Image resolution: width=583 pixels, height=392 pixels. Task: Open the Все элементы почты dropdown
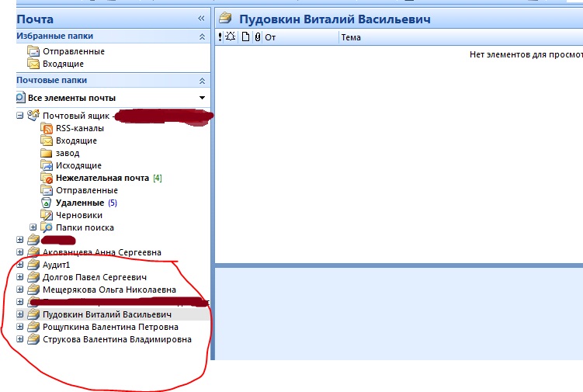(202, 98)
